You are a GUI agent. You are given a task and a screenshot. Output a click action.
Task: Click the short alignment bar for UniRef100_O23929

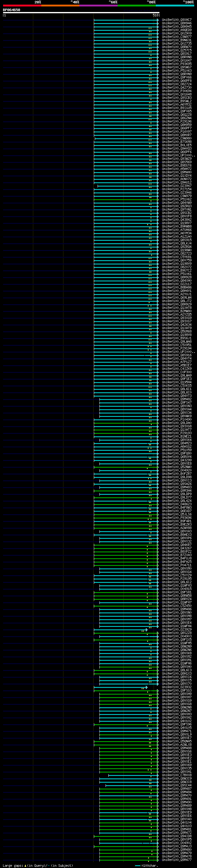121,629
